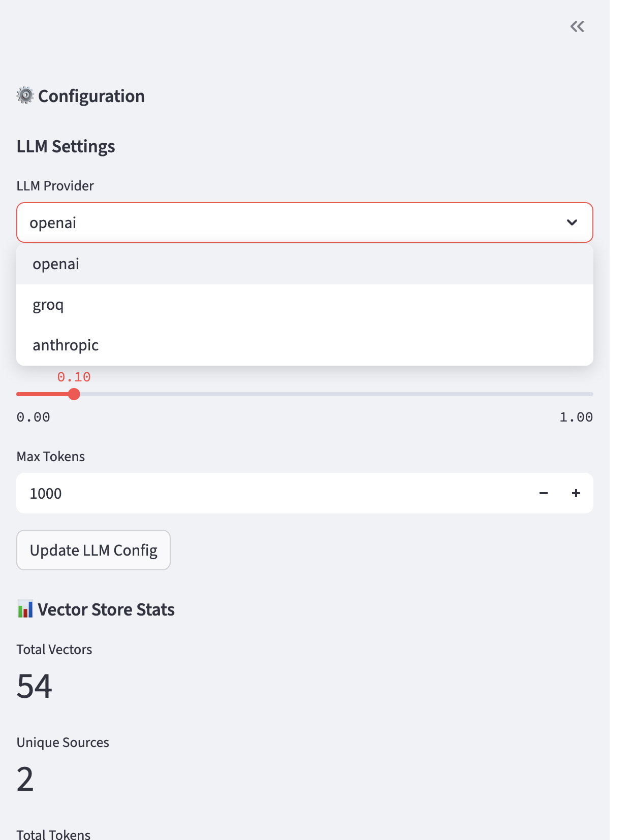Decrease Max Tokens with the minus button
Image resolution: width=632 pixels, height=840 pixels.
point(544,493)
